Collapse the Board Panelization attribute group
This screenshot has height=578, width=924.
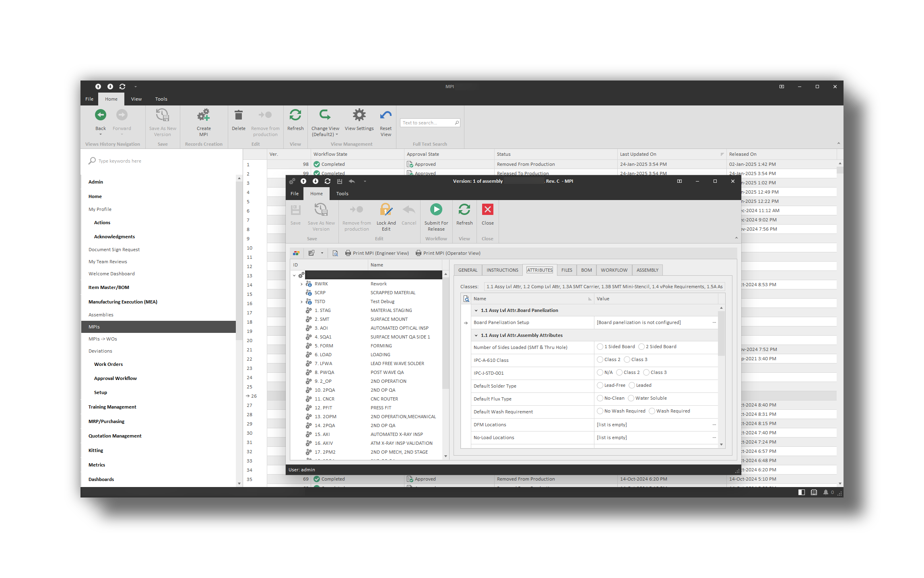coord(476,311)
